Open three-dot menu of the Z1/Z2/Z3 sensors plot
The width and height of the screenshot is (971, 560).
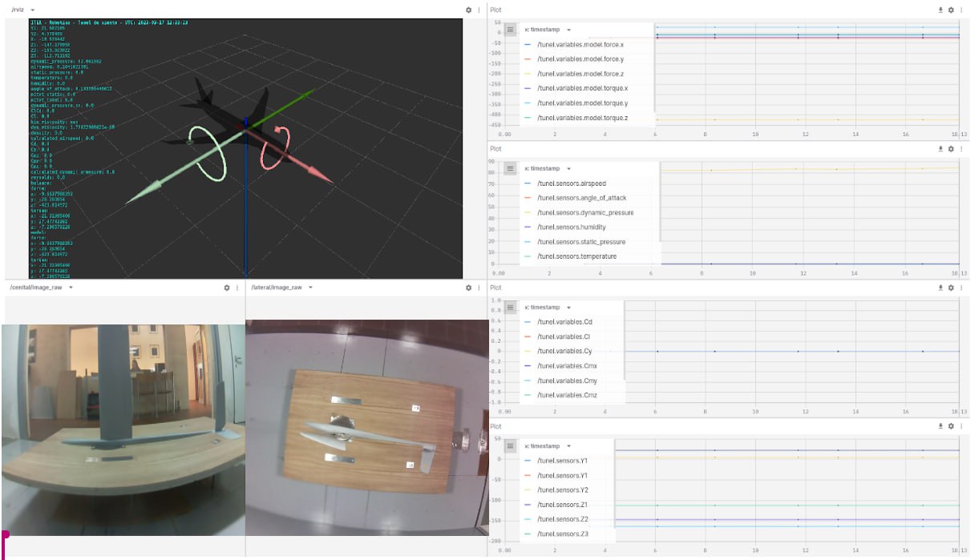pos(960,426)
